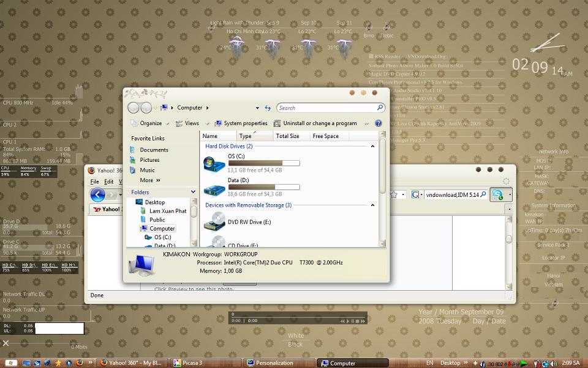Screen dimensions: 588x368
Task: Switch to Yahoo! 360 Firefox taskbar button
Action: pyautogui.click(x=134, y=363)
